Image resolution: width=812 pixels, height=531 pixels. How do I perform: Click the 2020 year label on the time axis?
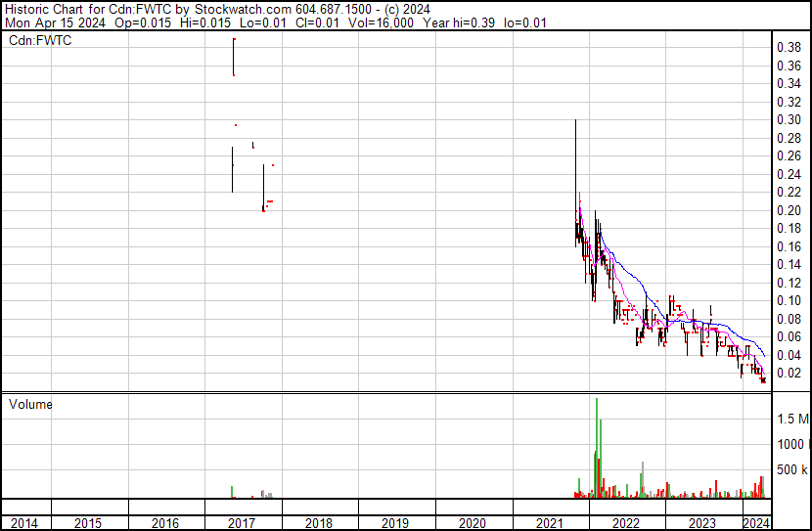click(473, 523)
